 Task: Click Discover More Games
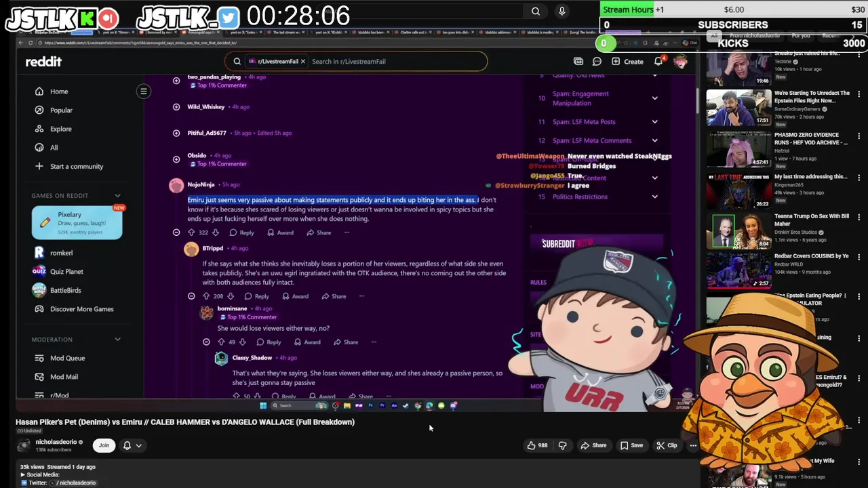tap(81, 309)
